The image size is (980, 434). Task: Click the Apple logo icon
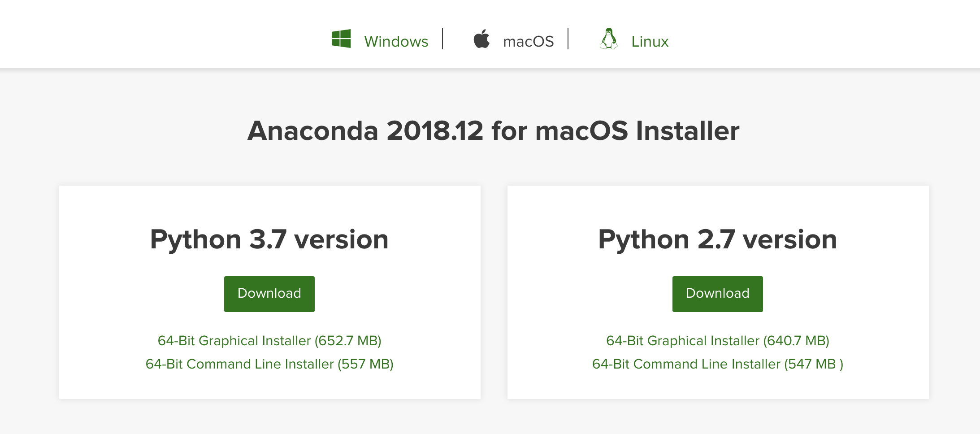pos(482,39)
